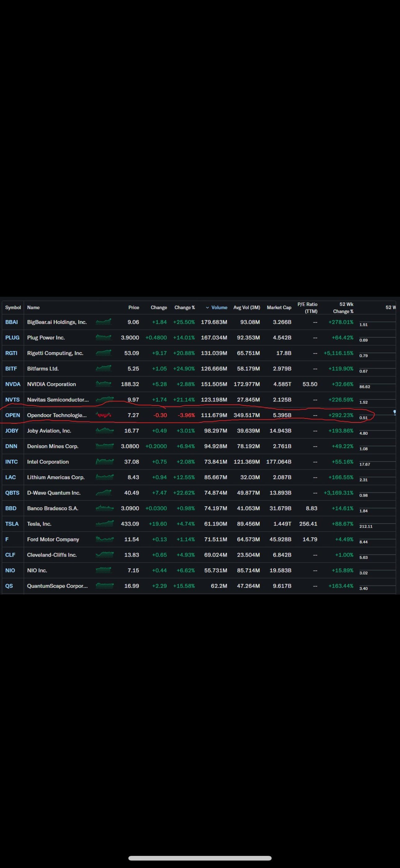
Task: Open the INTC ticker symbol link
Action: (11, 462)
